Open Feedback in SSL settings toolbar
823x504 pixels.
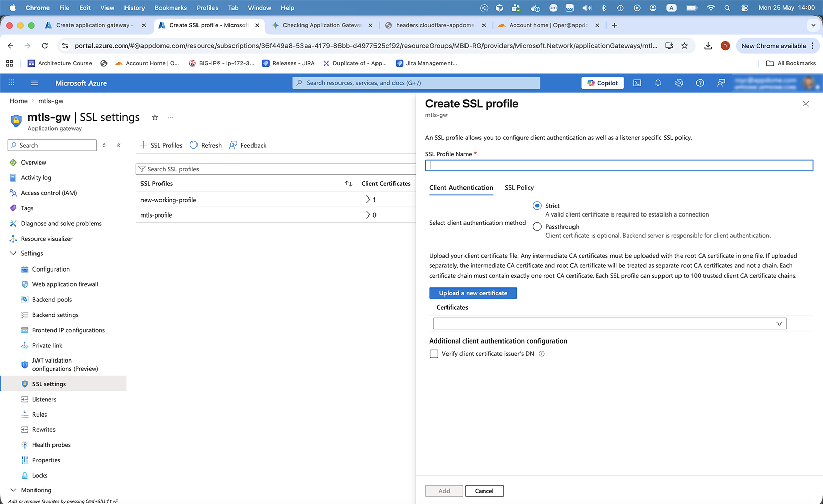click(x=248, y=146)
